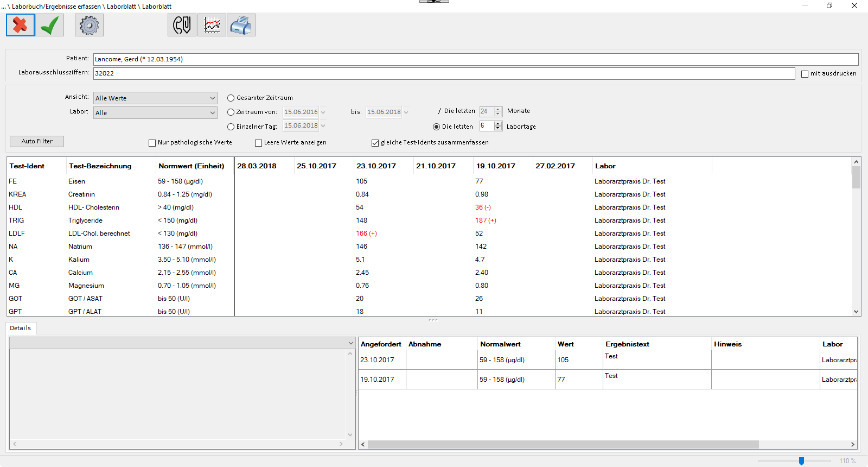Open the 'Zeitraum von' date picker
The image size is (868, 467).
pyautogui.click(x=323, y=112)
